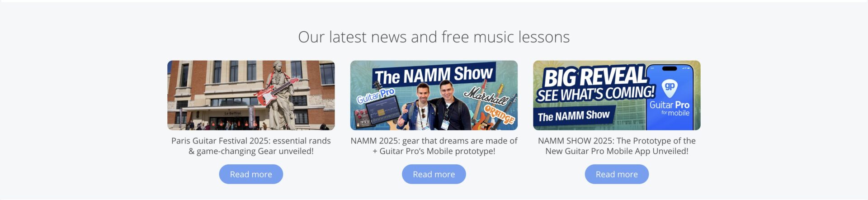Click 'Guitar Pro for mobile' phone label
868x200 pixels.
(x=670, y=108)
